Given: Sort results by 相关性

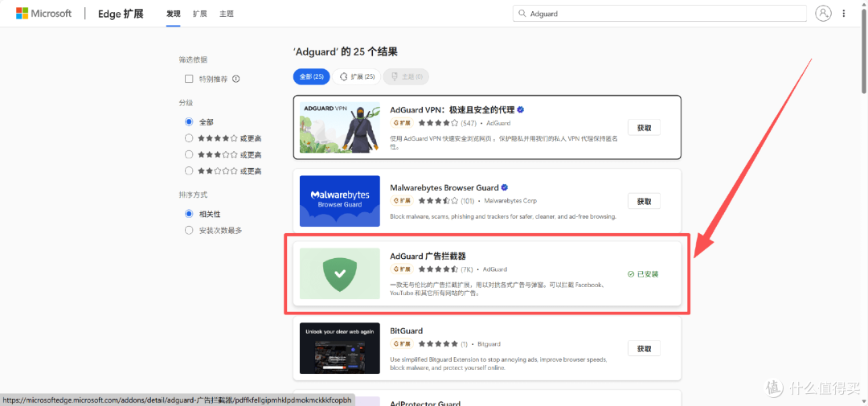Looking at the screenshot, I should point(189,214).
